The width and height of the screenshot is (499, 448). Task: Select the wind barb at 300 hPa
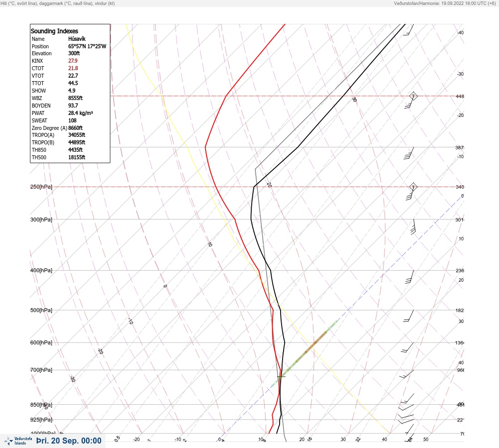[x=413, y=226]
